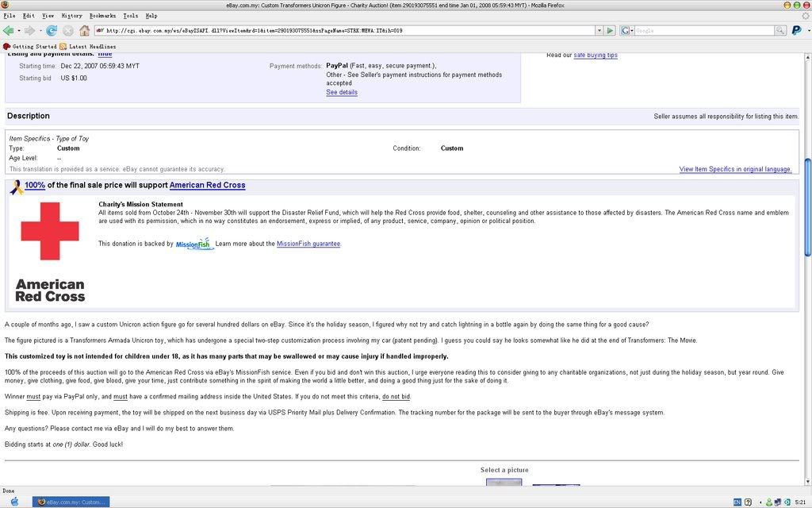Click the green messenger person tray icon
This screenshot has width=812, height=508.
769,502
